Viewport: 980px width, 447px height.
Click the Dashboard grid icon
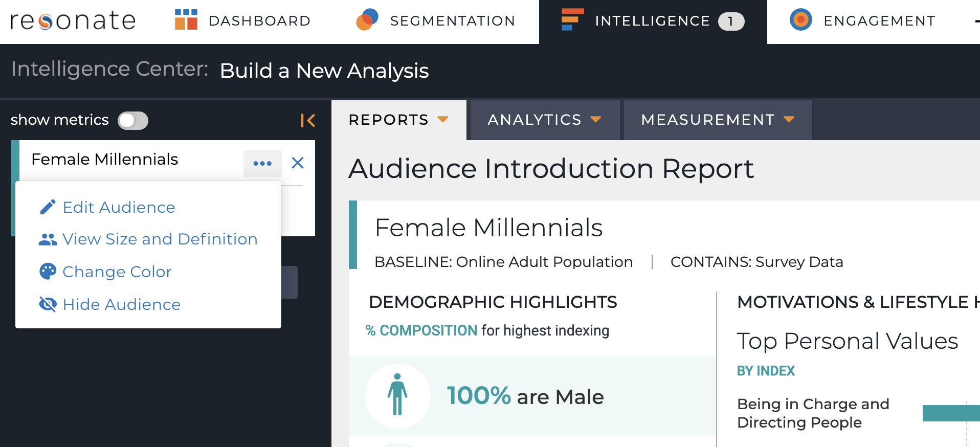[x=186, y=20]
